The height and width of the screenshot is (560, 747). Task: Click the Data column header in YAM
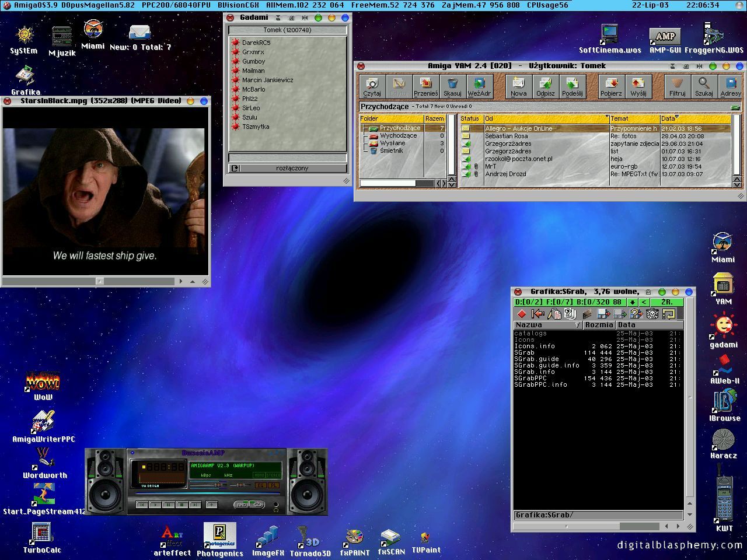pyautogui.click(x=695, y=118)
